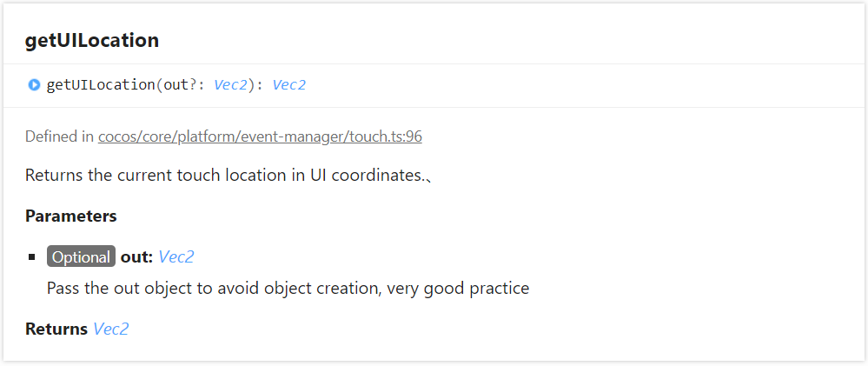Follow the Vec2 link beside Returns
The height and width of the screenshot is (366, 868).
pos(110,329)
